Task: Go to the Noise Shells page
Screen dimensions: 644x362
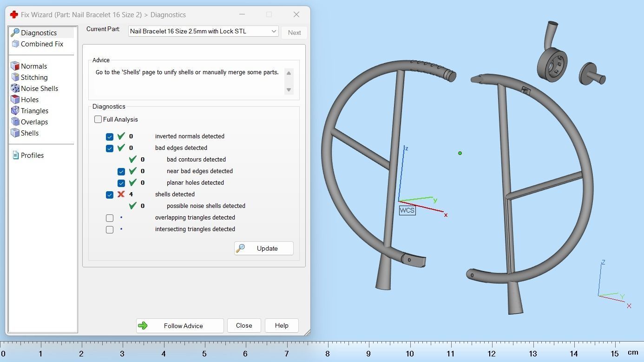Action: 39,88
